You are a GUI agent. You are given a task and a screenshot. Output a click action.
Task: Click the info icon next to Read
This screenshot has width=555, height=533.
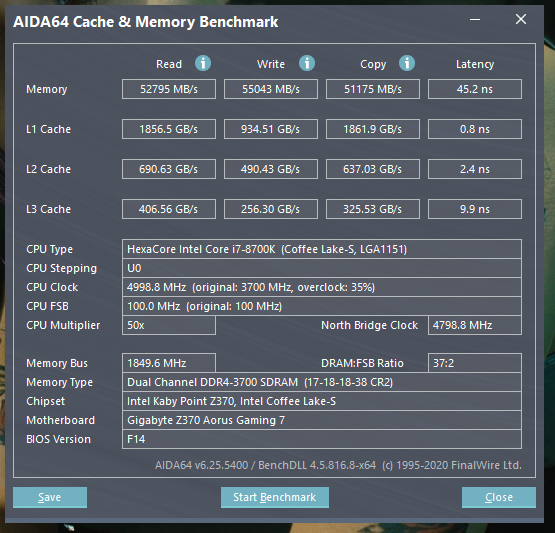[x=203, y=63]
